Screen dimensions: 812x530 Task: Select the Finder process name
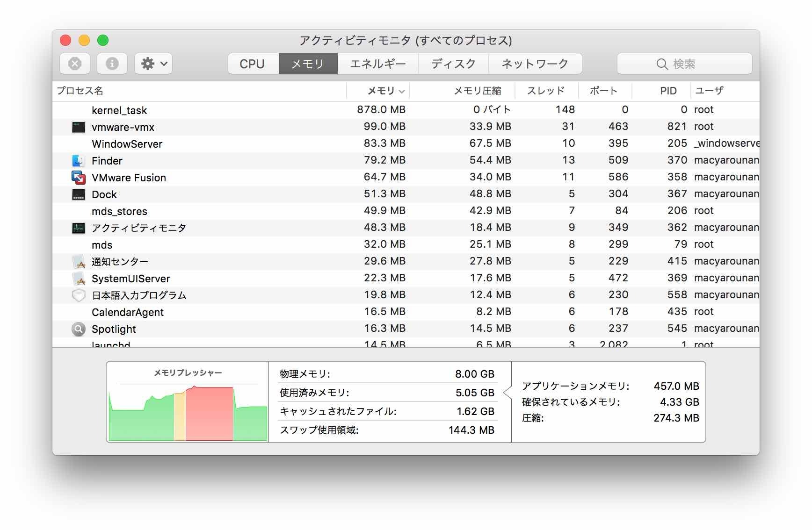[x=107, y=161]
